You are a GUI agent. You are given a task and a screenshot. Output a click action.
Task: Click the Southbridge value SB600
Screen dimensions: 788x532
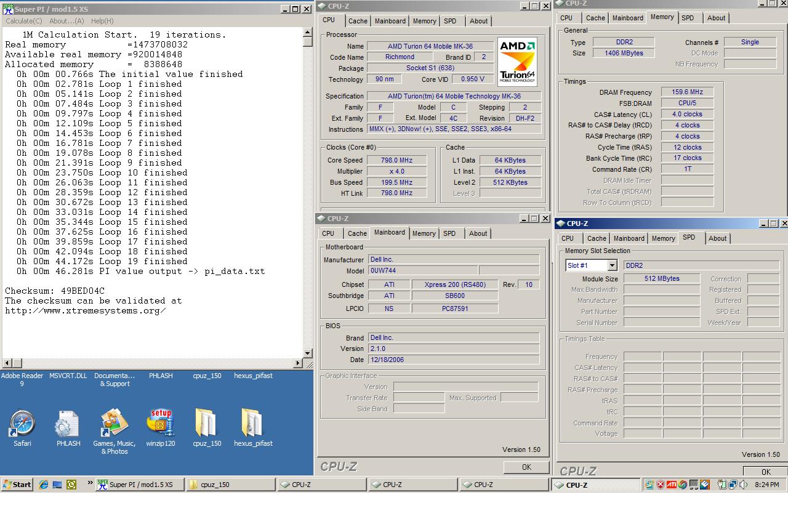455,296
